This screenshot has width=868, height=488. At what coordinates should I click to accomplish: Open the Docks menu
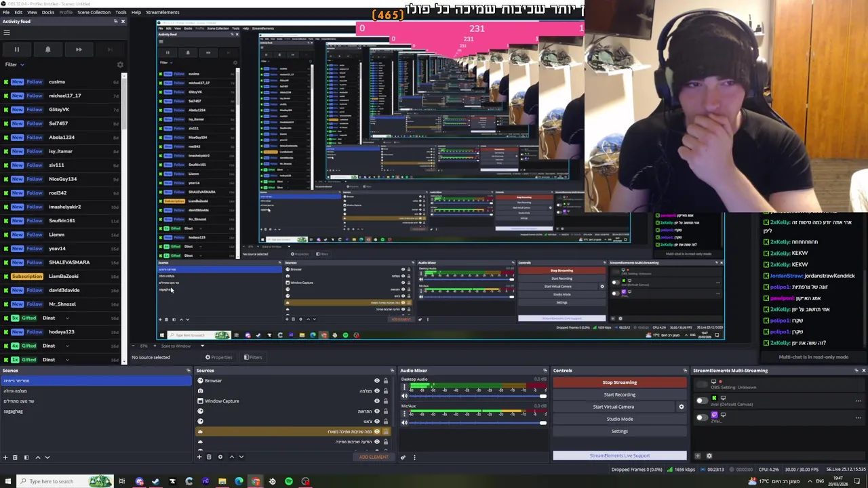pyautogui.click(x=48, y=12)
